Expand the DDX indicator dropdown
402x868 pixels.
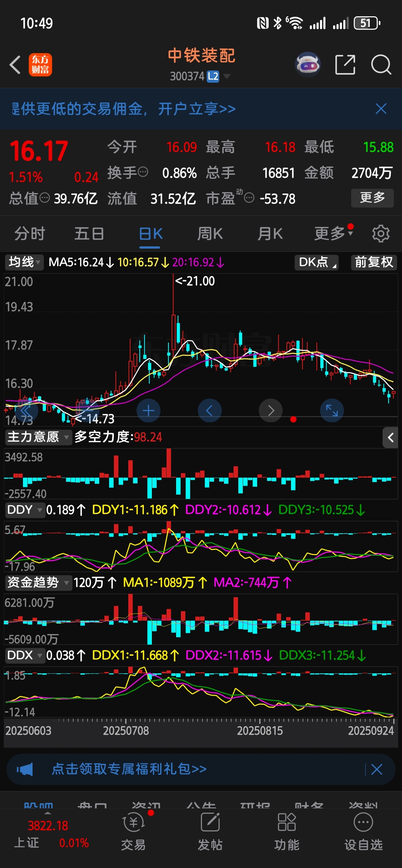tap(25, 655)
